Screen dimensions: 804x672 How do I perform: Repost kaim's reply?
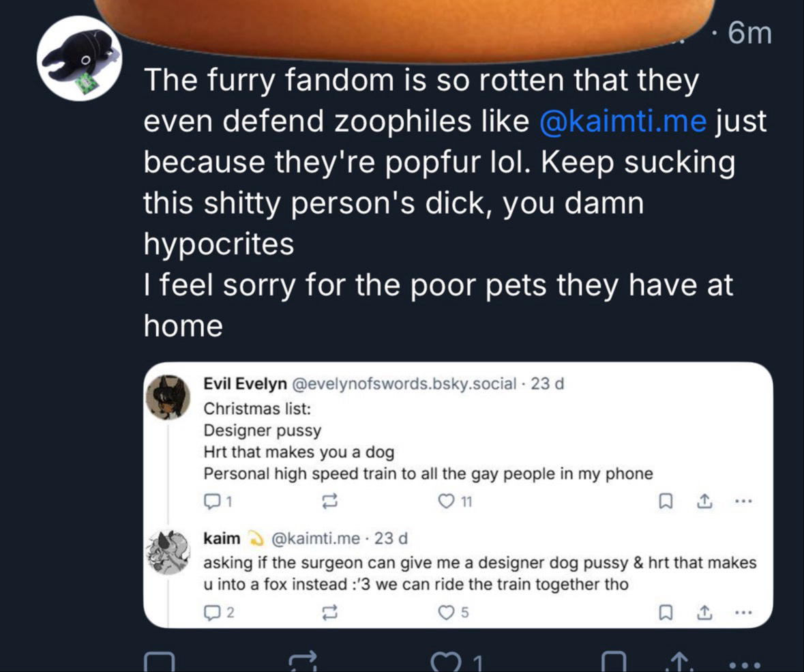tap(330, 613)
